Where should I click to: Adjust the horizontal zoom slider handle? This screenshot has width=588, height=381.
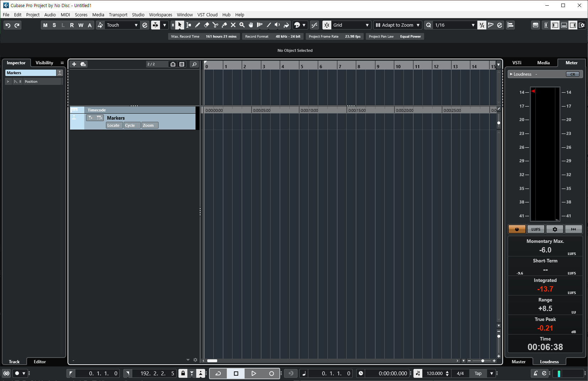pos(482,361)
